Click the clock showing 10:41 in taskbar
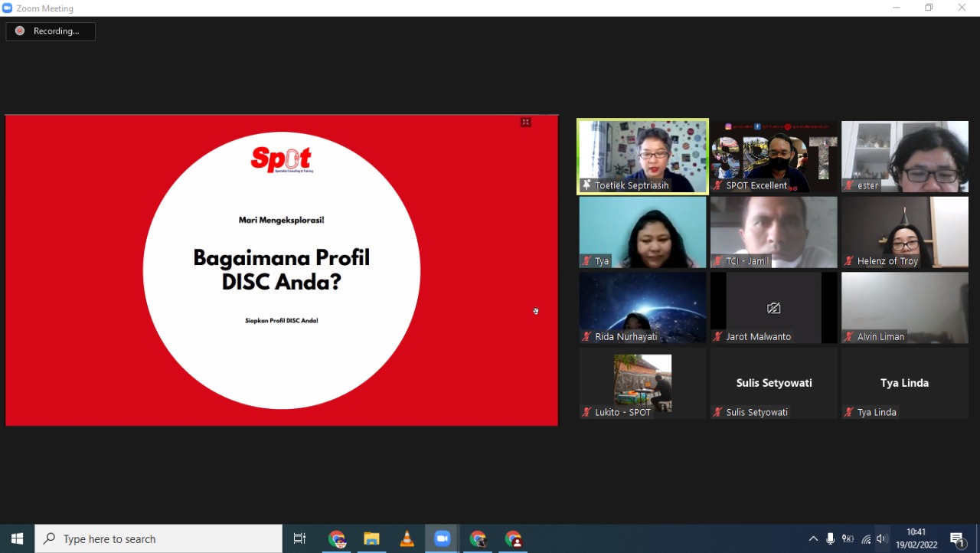The image size is (980, 553). 916,538
